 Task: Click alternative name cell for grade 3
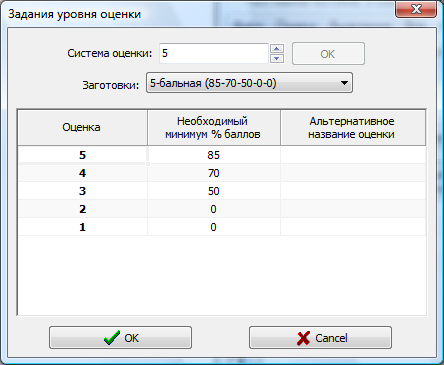click(353, 191)
